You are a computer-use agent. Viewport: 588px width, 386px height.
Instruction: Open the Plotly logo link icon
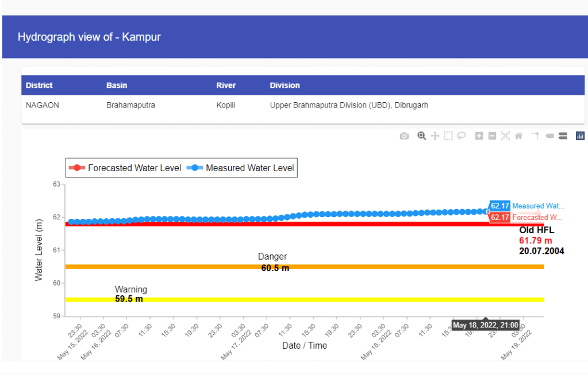[580, 136]
